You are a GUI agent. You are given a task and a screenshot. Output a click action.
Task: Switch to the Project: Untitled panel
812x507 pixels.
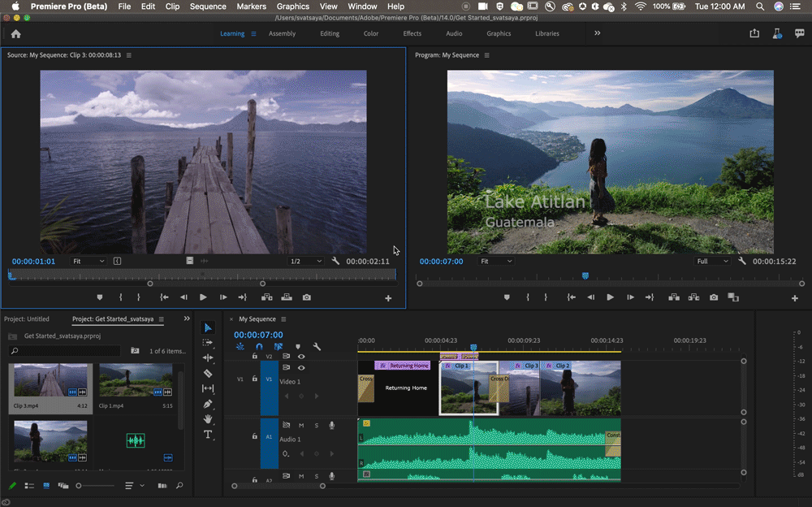click(x=27, y=319)
